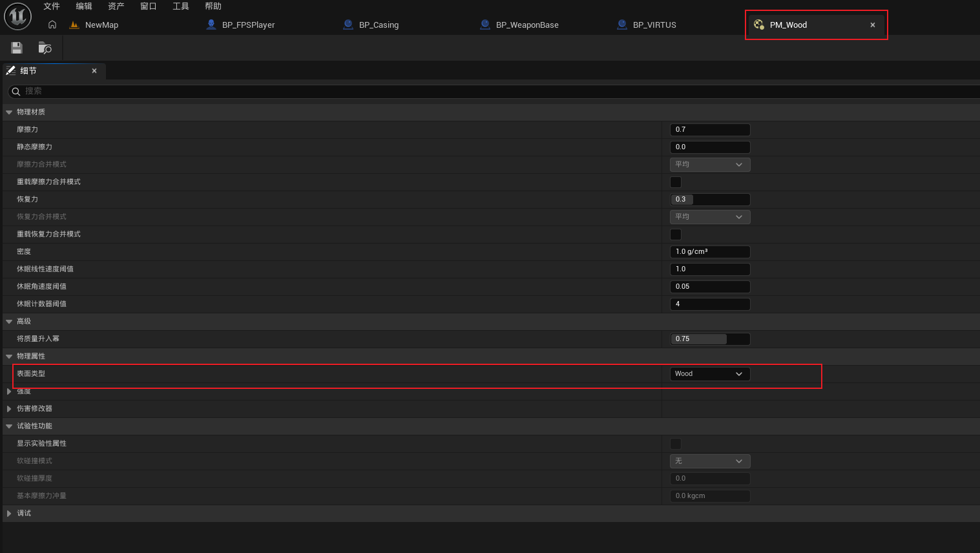Click the 休眠角速度阈值 value field

[x=710, y=287]
